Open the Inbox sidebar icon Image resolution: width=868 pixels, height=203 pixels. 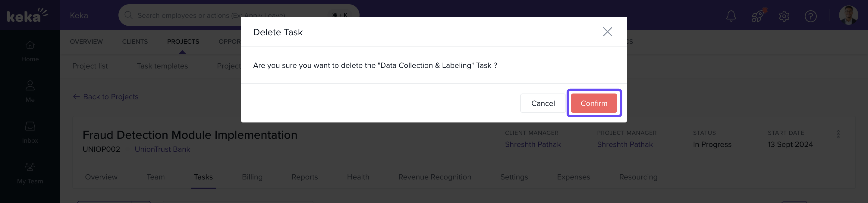point(30,132)
